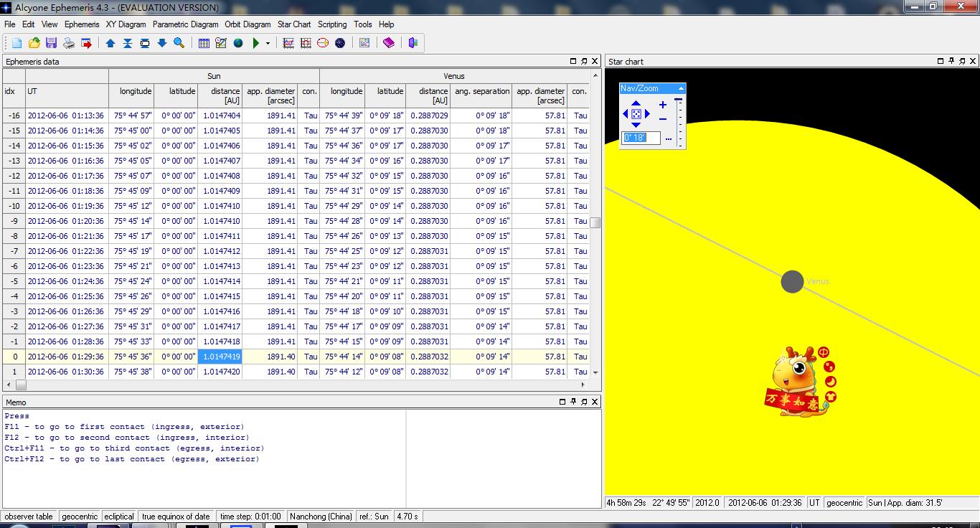Click the ephemeris table grid toolbar icon
Screen dimensions: 980x528
(x=204, y=43)
